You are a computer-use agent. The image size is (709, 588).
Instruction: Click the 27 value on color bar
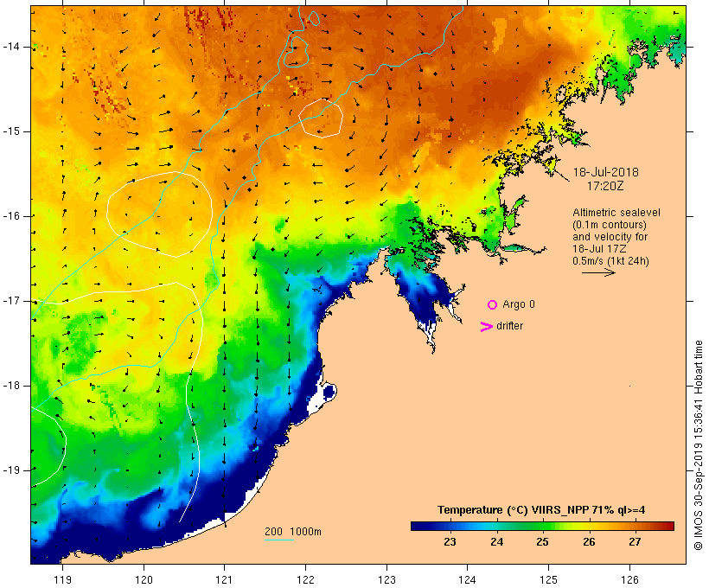pos(636,542)
